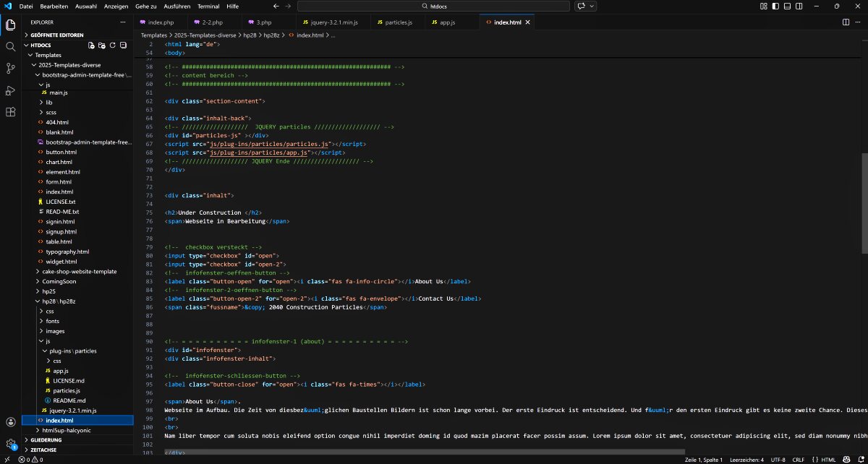
Task: Click the UTF-8 encoding in status bar
Action: coord(777,459)
